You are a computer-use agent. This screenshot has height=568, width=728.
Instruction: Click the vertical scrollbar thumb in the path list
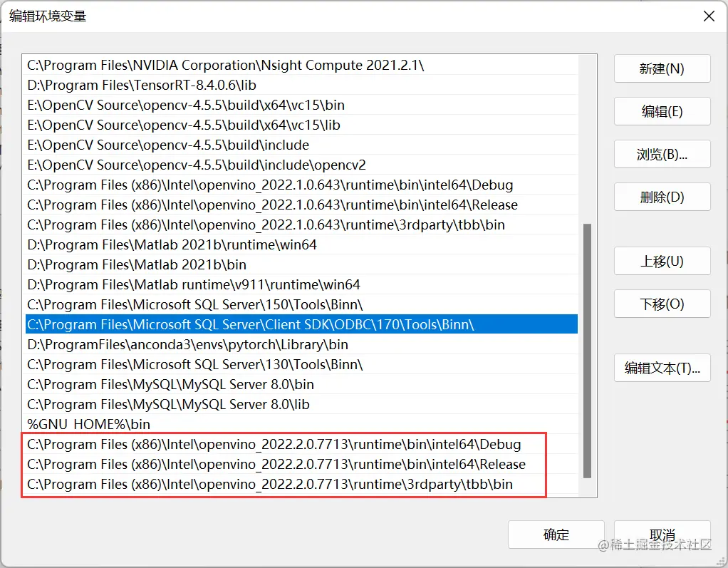[x=588, y=351]
